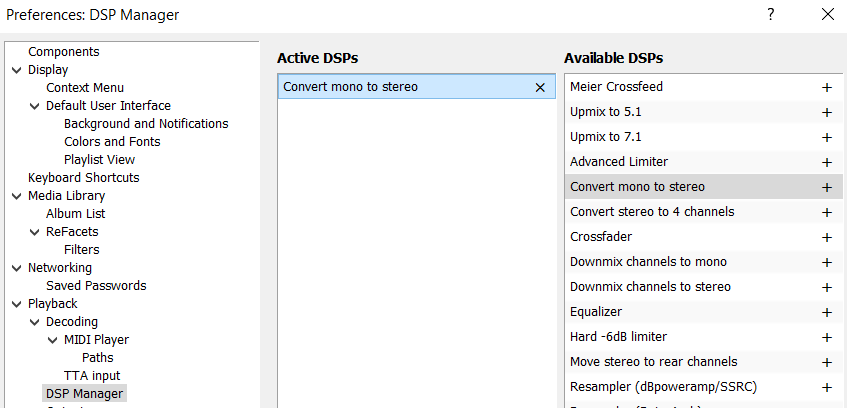The image size is (847, 408).
Task: Add Crossfader DSP with its plus icon
Action: (x=826, y=237)
